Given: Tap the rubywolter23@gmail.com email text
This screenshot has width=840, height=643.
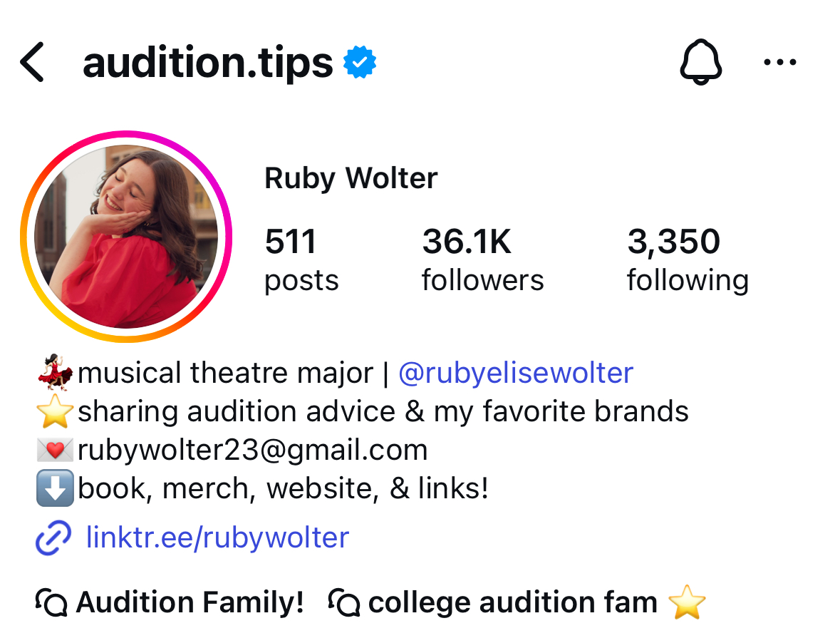Looking at the screenshot, I should 252,450.
